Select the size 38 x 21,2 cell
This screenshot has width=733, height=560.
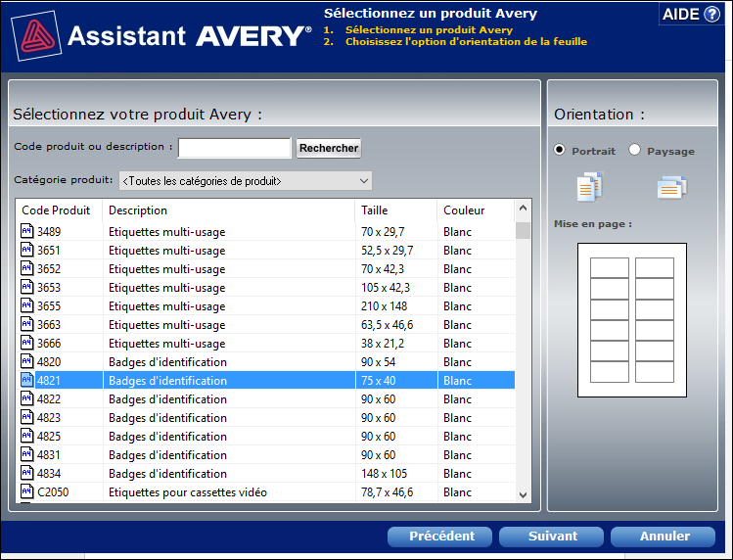tap(383, 344)
